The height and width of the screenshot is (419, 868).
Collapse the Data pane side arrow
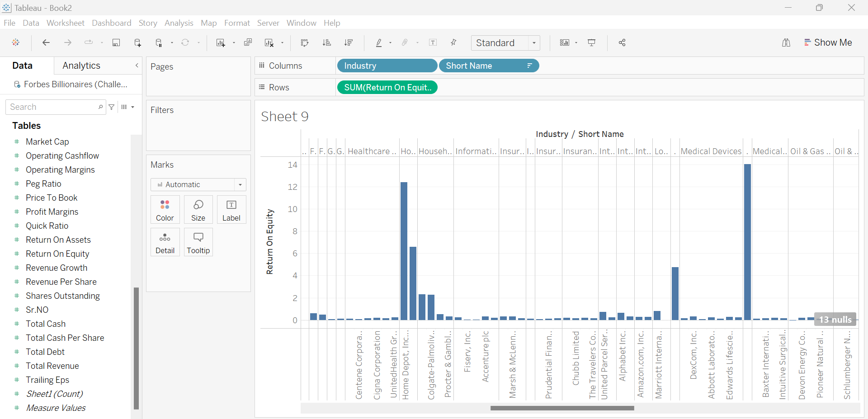(137, 66)
